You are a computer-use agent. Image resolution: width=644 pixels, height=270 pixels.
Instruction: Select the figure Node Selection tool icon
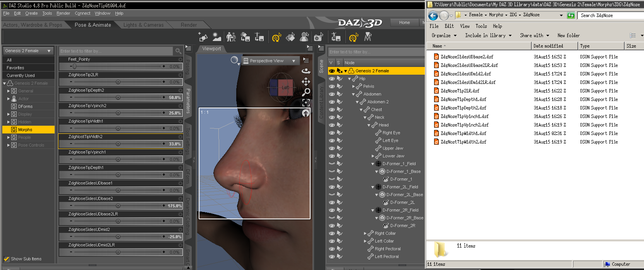[304, 37]
